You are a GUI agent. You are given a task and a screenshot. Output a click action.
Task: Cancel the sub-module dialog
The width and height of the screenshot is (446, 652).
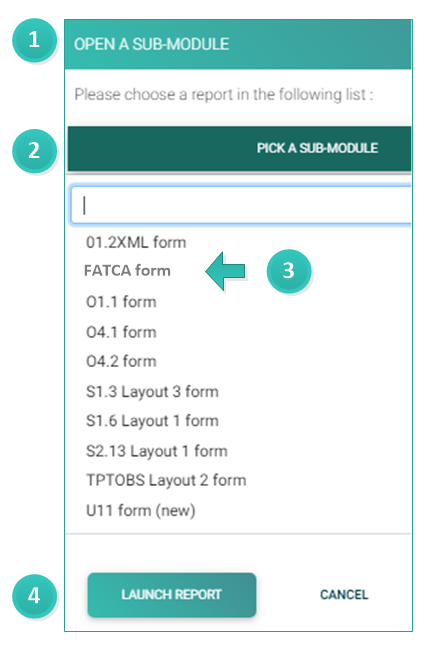click(344, 595)
